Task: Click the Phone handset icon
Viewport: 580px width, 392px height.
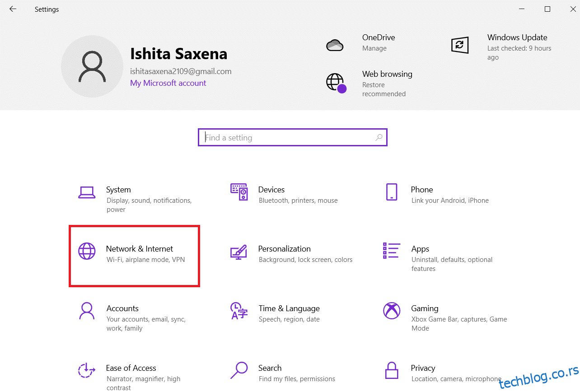Action: (x=392, y=192)
